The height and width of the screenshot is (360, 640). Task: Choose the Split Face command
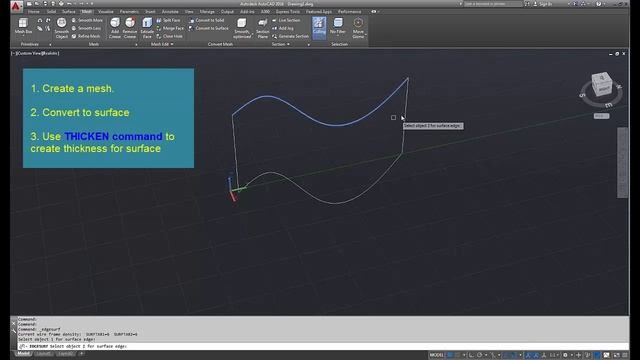click(168, 20)
